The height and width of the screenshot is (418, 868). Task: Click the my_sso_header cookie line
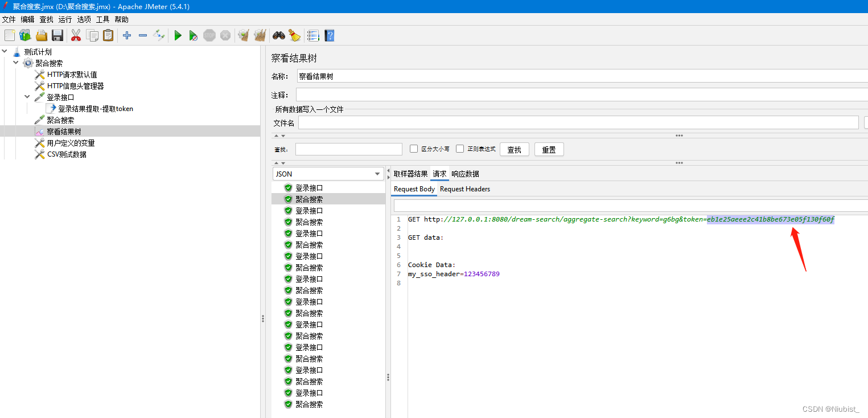[454, 274]
